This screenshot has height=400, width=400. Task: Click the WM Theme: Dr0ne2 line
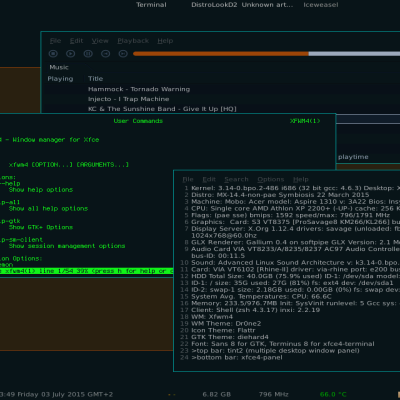(x=226, y=323)
